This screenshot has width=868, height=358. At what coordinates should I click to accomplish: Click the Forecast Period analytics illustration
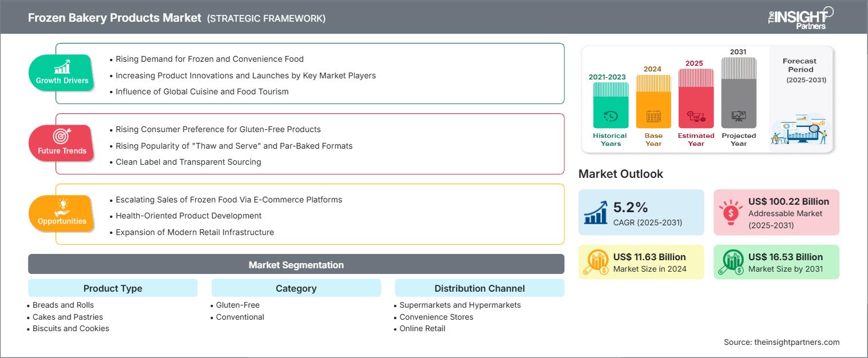(800, 130)
